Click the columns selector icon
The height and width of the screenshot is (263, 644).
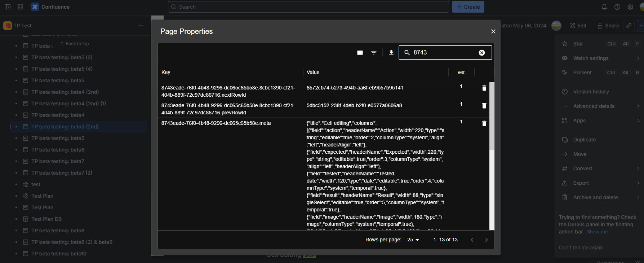click(x=360, y=53)
